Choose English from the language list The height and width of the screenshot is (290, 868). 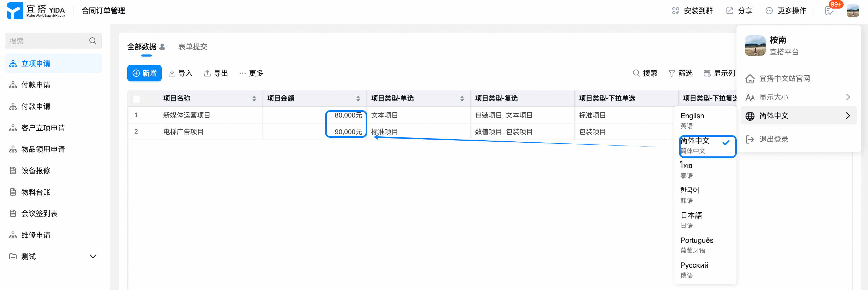coord(692,116)
